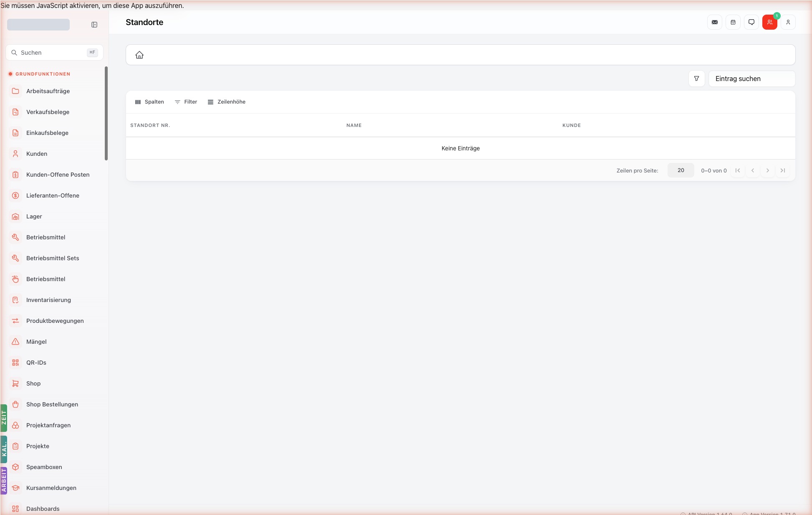Open the mail icon in the header
The height and width of the screenshot is (515, 812).
(715, 22)
